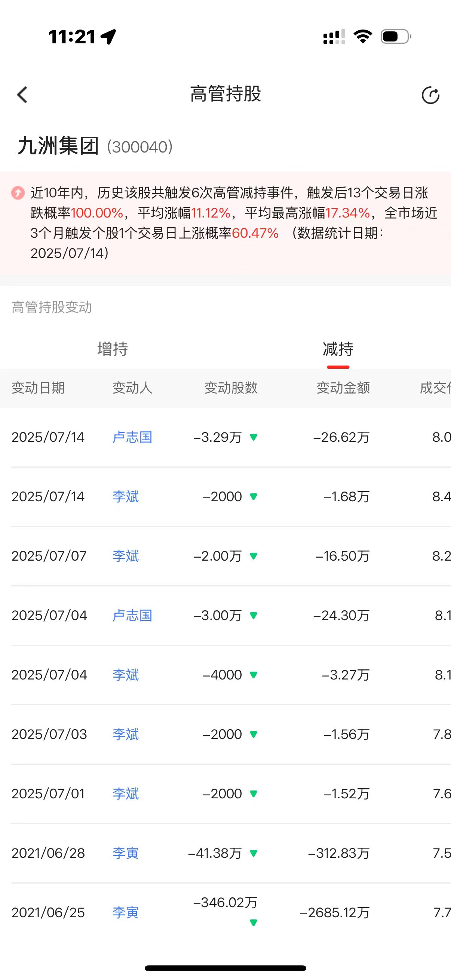Open 卢志国 in the 2025/07/04 row

(132, 616)
